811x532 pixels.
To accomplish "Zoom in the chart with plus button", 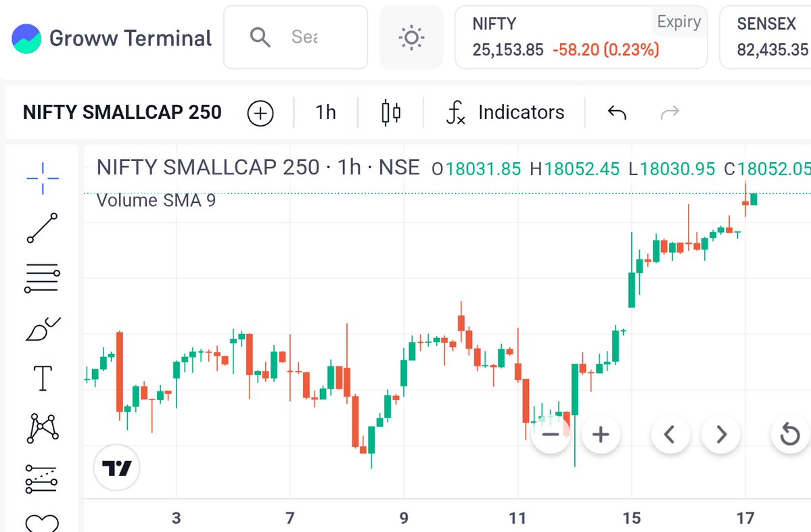I will (x=601, y=434).
